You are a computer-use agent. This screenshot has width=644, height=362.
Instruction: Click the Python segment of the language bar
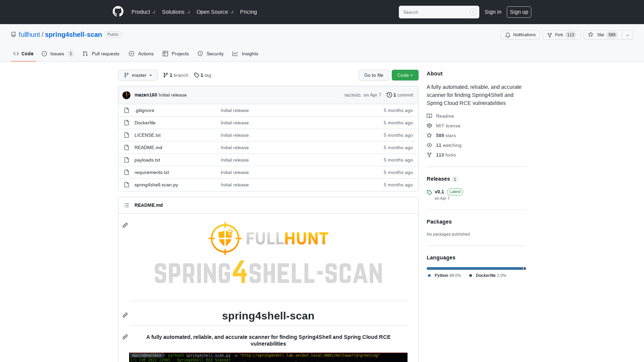click(475, 268)
